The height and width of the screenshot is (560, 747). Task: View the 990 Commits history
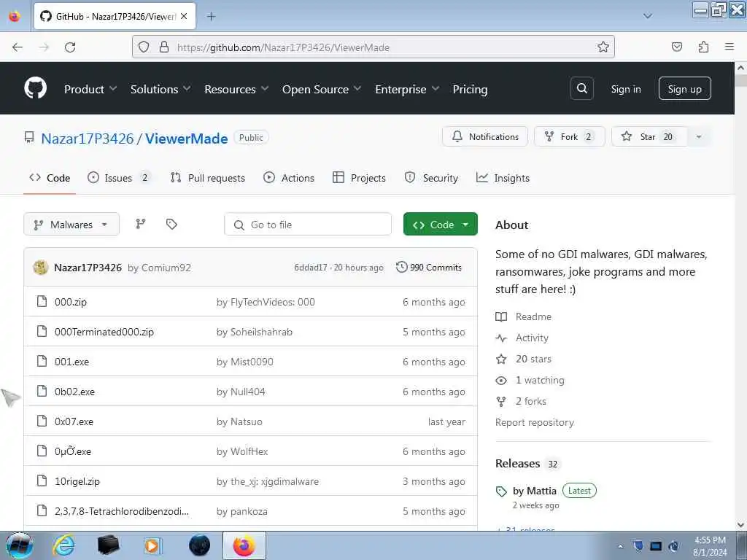point(429,267)
